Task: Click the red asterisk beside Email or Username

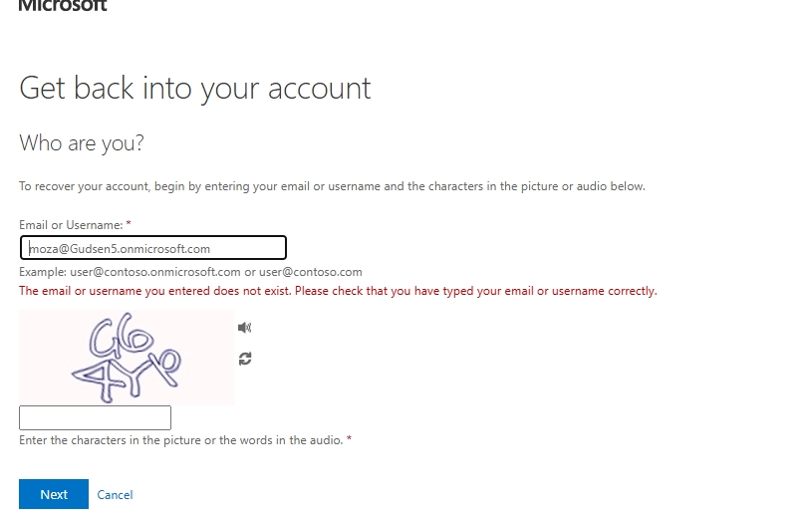Action: 129,224
